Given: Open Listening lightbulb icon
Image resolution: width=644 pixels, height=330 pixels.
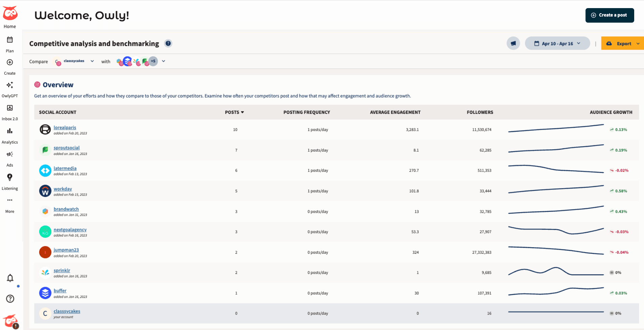Looking at the screenshot, I should click(10, 177).
